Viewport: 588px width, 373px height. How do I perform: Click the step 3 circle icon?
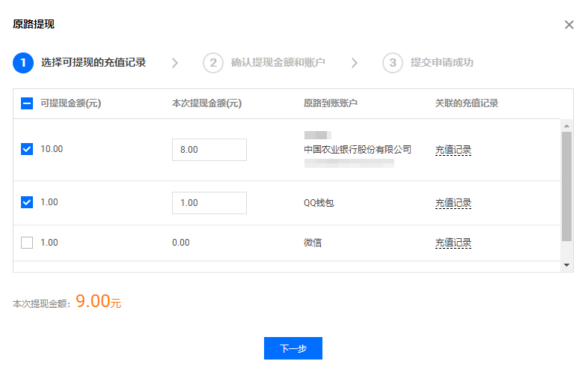point(393,63)
